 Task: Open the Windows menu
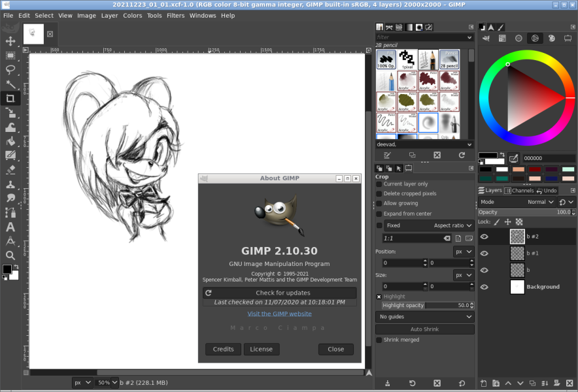[x=203, y=16]
